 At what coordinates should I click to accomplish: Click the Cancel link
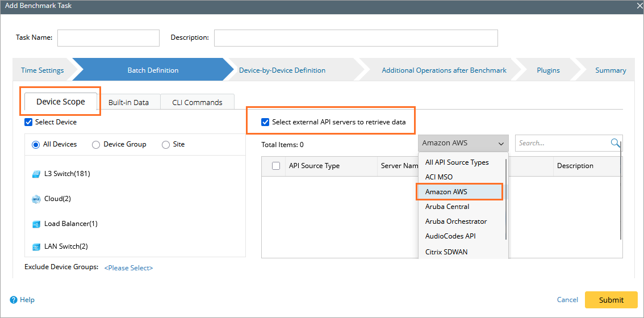[x=567, y=300]
